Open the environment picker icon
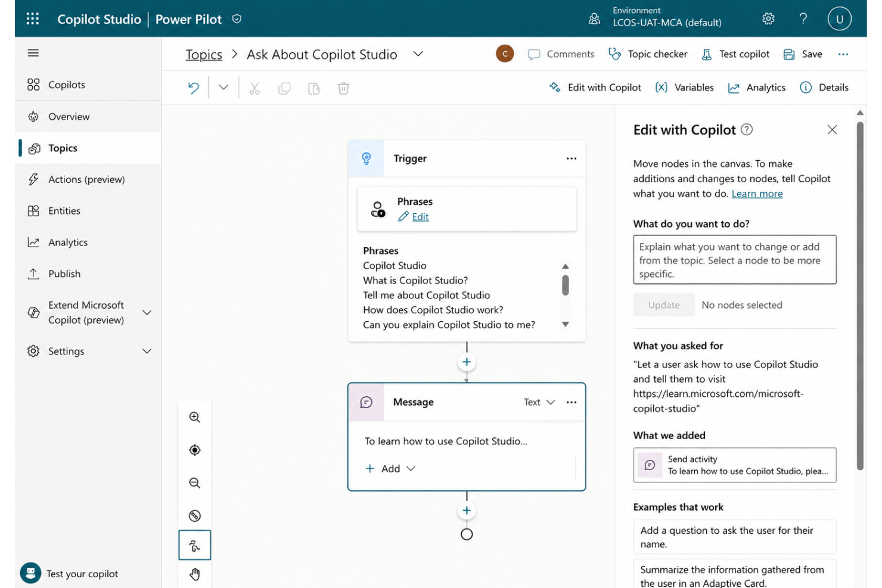Screen dimensions: 882x588 tap(594, 18)
